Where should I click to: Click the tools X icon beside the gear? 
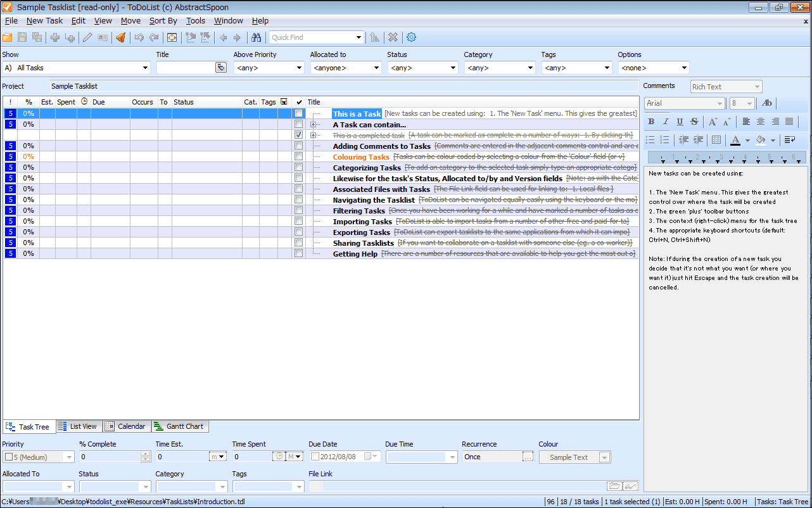tap(393, 37)
